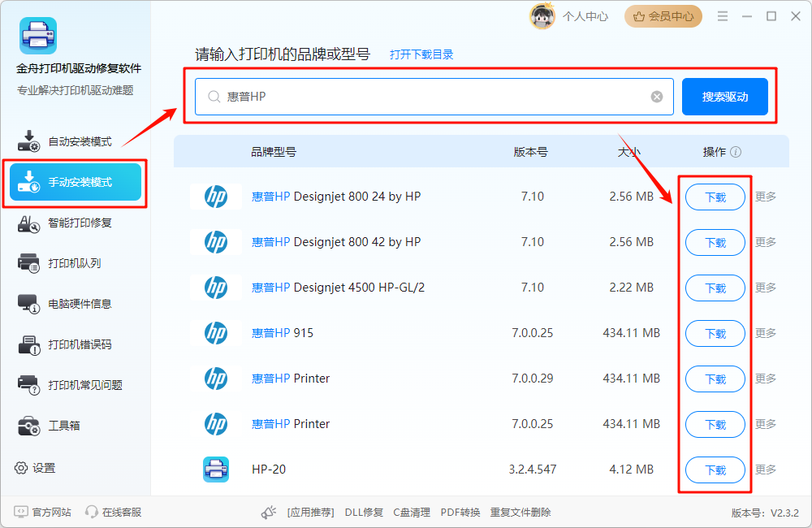Image resolution: width=812 pixels, height=528 pixels.
Task: Click 更多 for HP-20 row
Action: coord(766,470)
